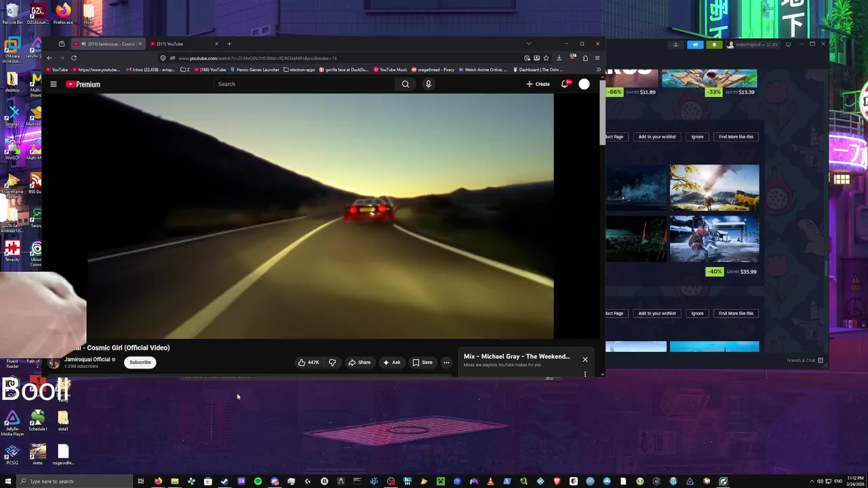Click the browser address bar URL
Viewport: 868px width, 488px height.
click(258, 58)
